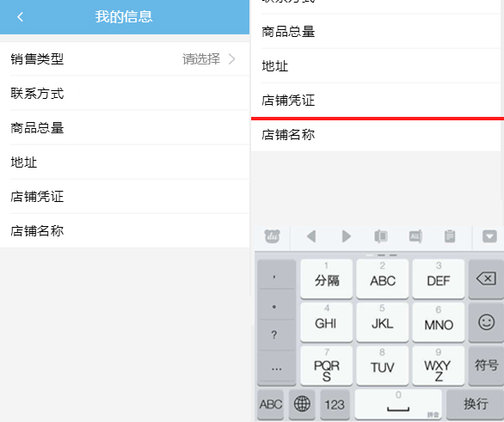
Task: Tap text selection icon in keyboard toolbar
Action: [381, 236]
